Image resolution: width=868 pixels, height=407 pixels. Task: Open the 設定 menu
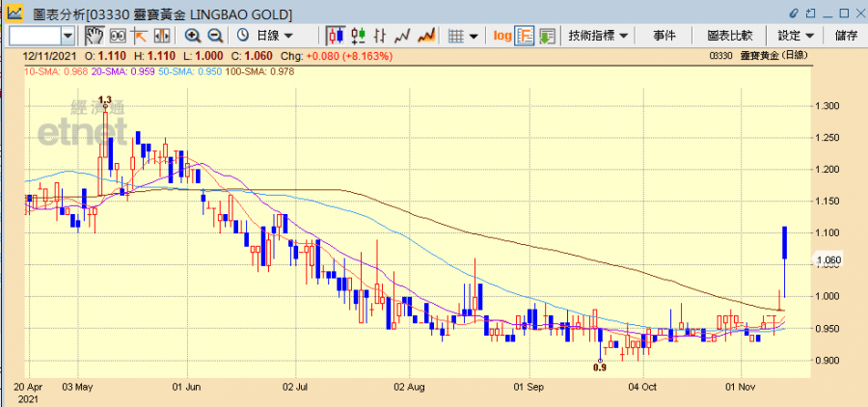click(x=797, y=36)
